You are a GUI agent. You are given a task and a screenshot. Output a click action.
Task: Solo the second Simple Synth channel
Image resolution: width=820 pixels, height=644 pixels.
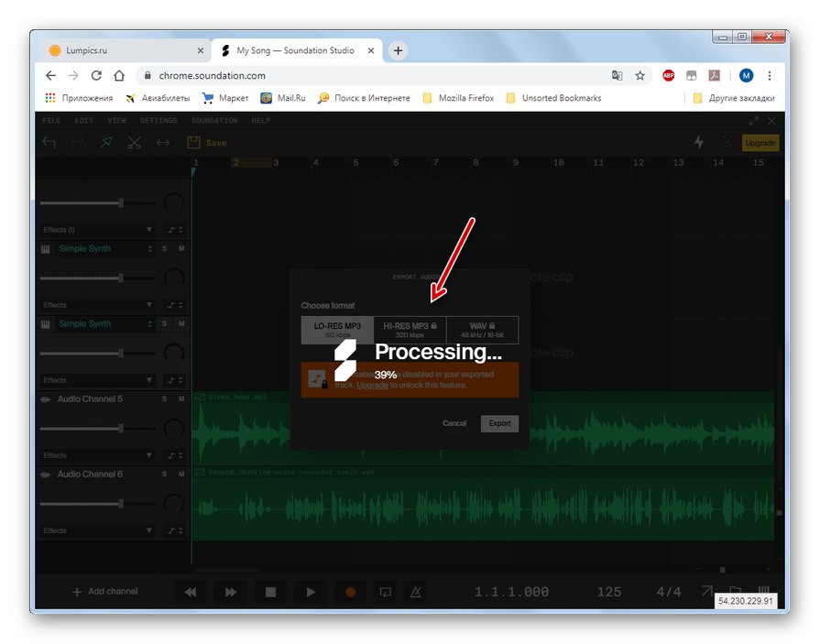[x=164, y=324]
